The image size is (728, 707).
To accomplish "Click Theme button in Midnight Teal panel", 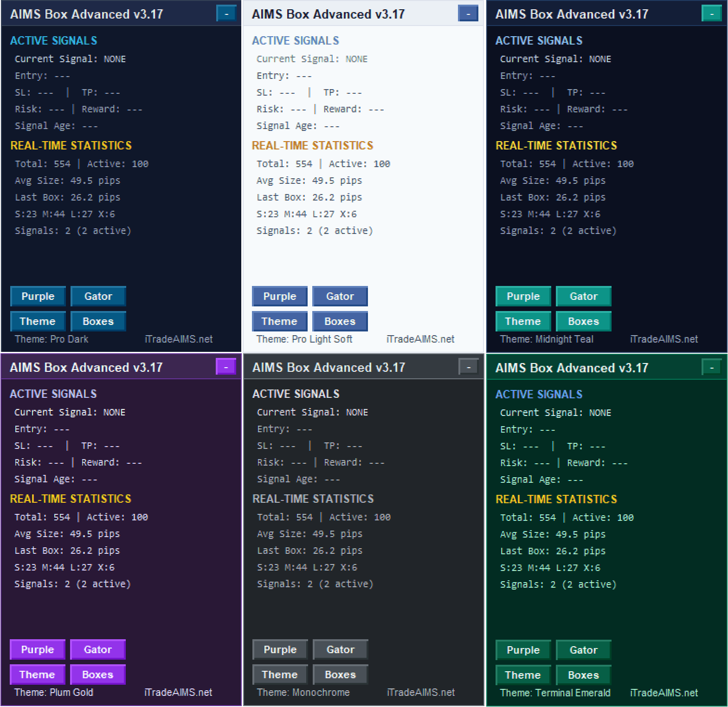I will 523,321.
